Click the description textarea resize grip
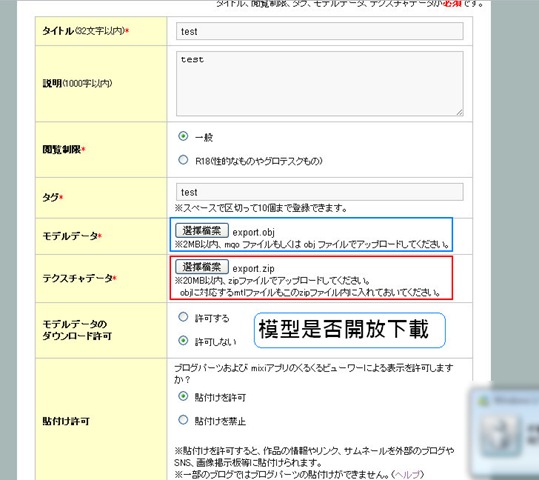The height and width of the screenshot is (480, 539). 460,112
